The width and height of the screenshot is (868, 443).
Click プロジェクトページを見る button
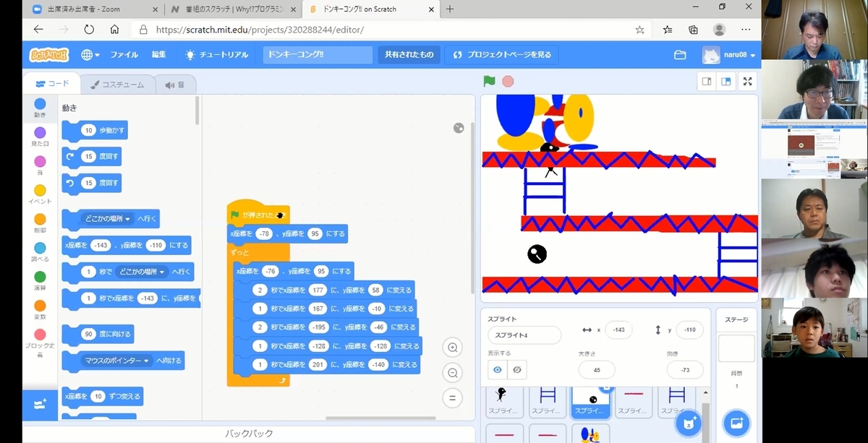click(502, 55)
